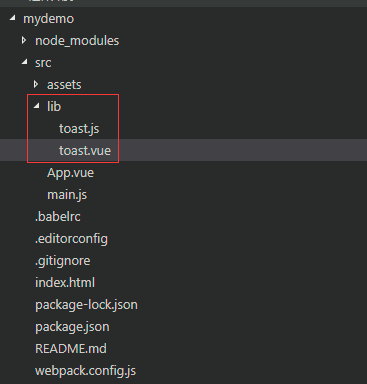Select the node_modules folder label

click(77, 41)
